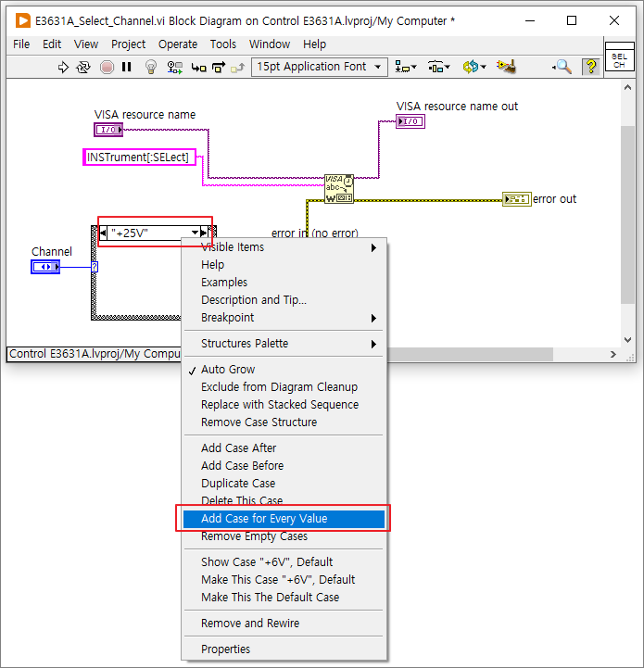Choose Delete This Case
Screen dimensions: 644x668
[x=284, y=500]
